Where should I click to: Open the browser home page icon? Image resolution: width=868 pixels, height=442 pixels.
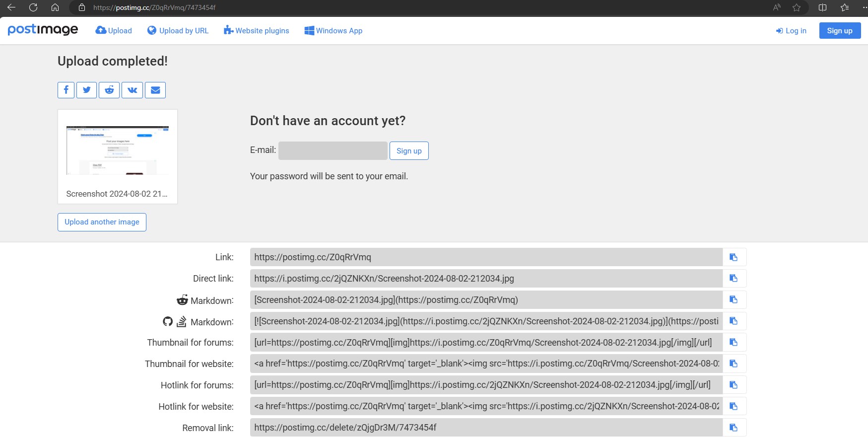55,7
